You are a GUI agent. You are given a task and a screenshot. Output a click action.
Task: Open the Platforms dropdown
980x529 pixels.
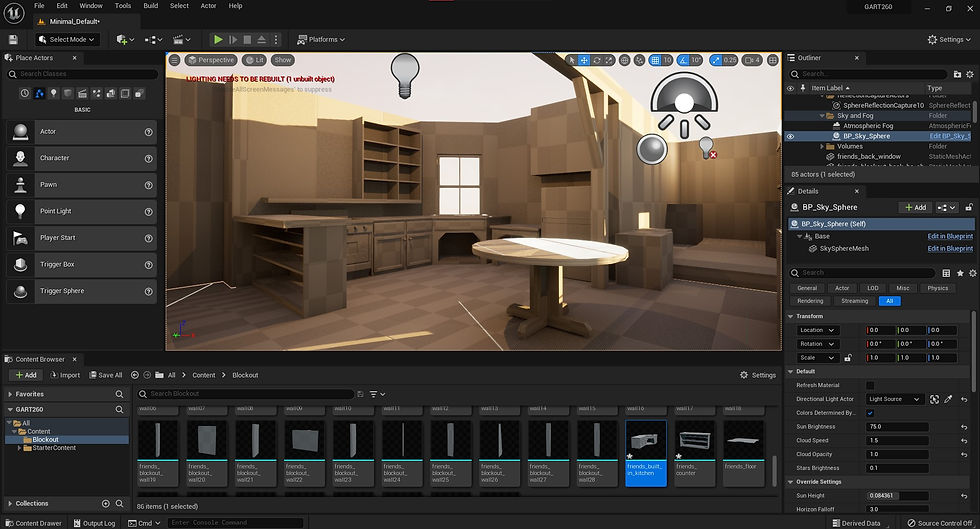[321, 39]
